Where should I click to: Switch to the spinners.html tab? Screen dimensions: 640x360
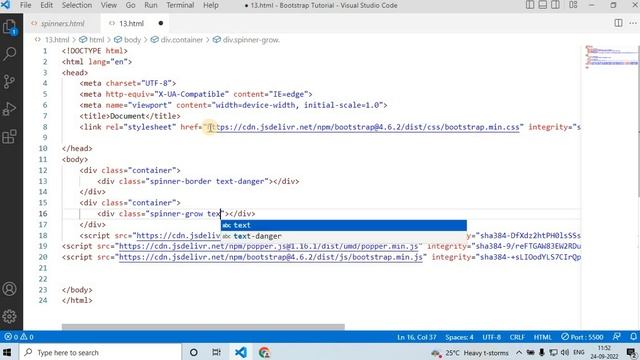tap(62, 23)
